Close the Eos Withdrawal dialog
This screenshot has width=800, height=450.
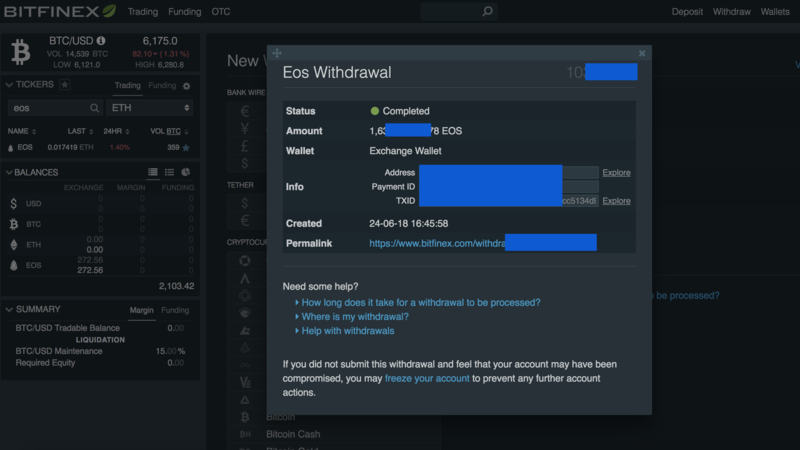tap(642, 53)
